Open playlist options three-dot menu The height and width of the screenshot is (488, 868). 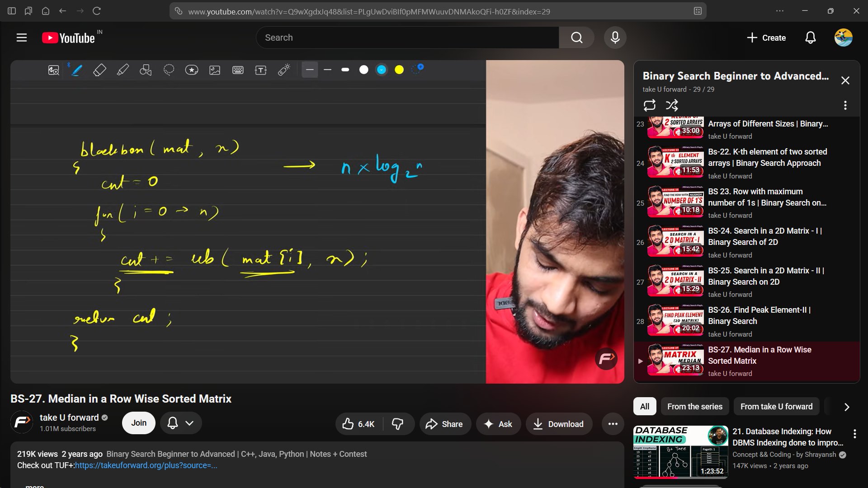coord(845,105)
